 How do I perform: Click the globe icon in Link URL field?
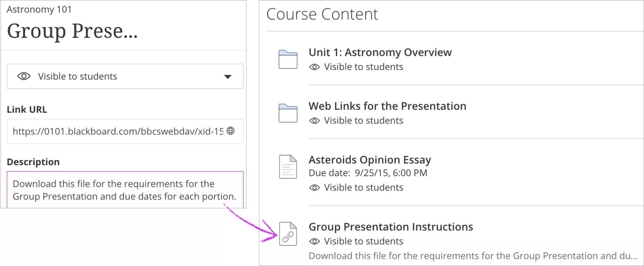230,131
